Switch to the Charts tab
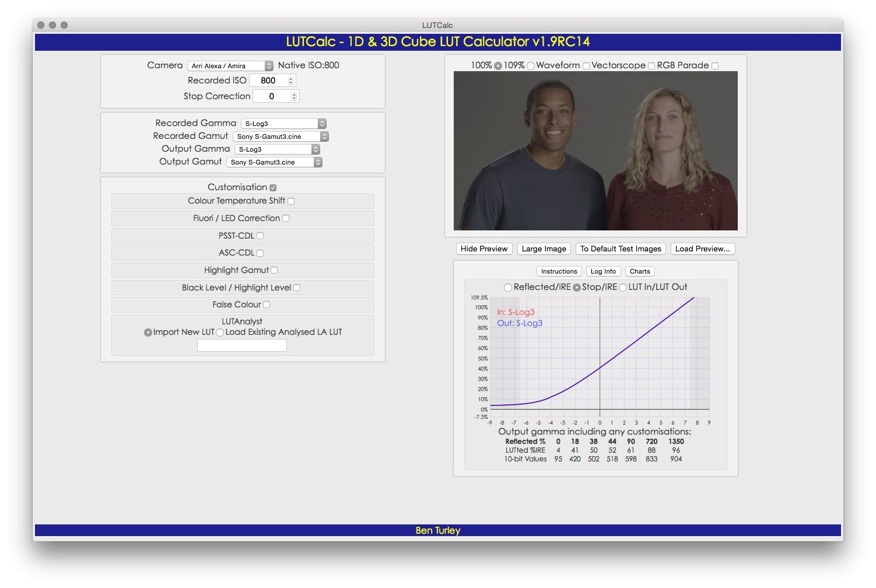 tap(640, 271)
